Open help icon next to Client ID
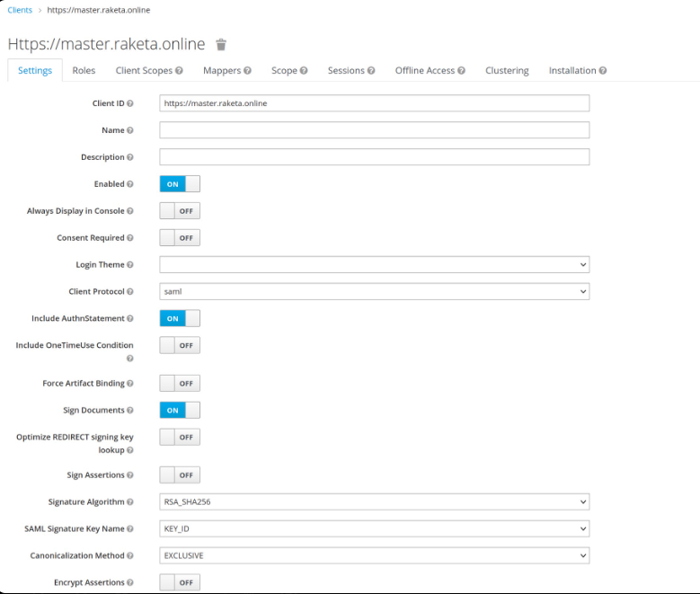Screen dimensions: 700x594 coord(130,103)
